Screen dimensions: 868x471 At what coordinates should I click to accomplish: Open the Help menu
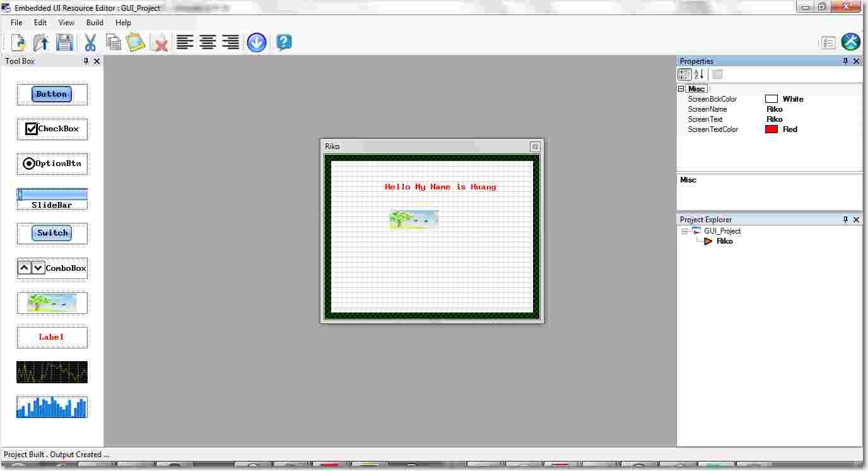(x=123, y=23)
